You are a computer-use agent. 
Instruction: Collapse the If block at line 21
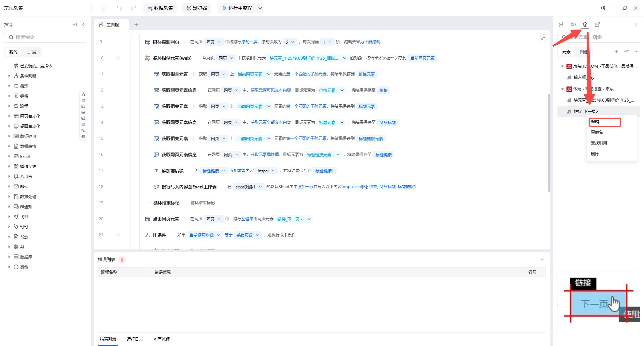pos(118,235)
